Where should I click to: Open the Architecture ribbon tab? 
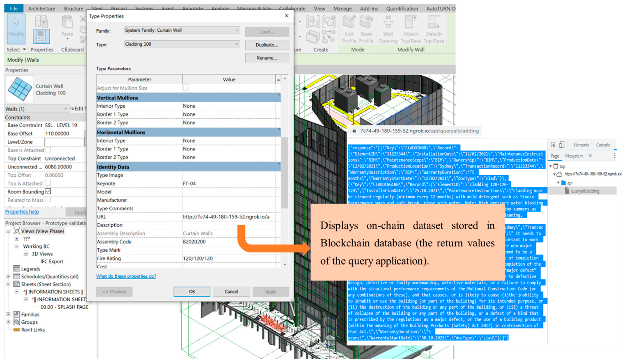pyautogui.click(x=41, y=8)
